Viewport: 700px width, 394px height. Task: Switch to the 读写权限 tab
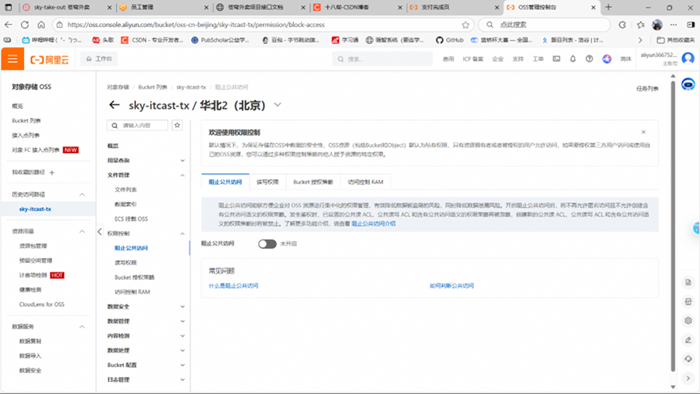(x=267, y=182)
